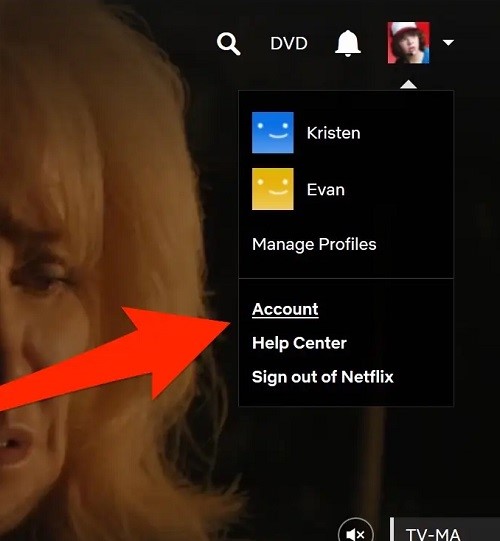500x541 pixels.
Task: Click the red-capped profile avatar in header
Action: point(409,43)
